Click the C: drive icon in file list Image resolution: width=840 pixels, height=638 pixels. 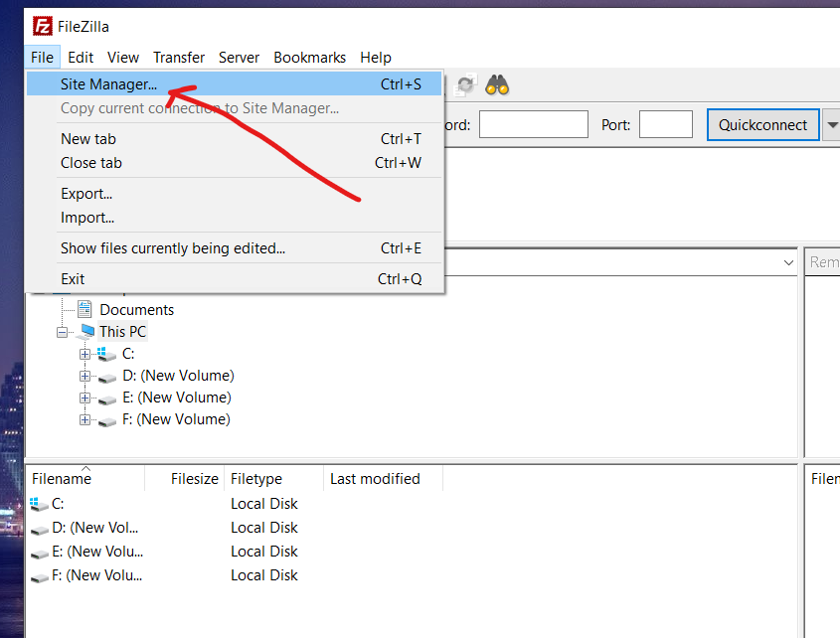[x=39, y=504]
